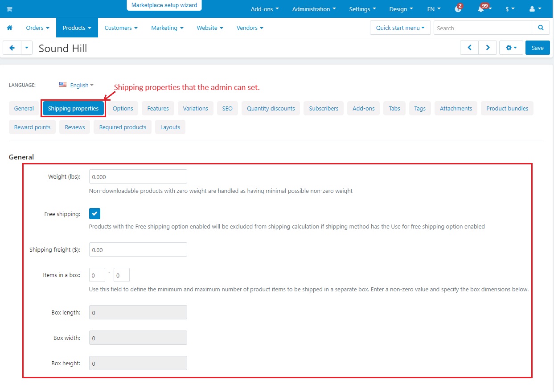Click the Box length field

tap(138, 312)
